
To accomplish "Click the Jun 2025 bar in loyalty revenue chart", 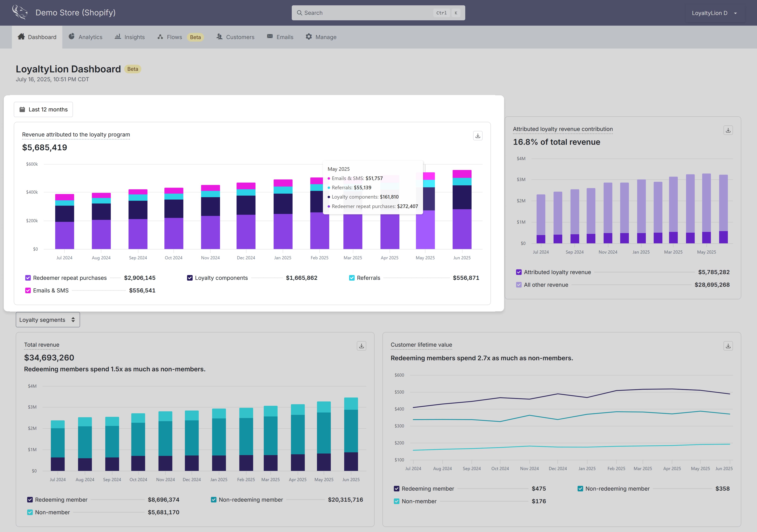I will (461, 209).
